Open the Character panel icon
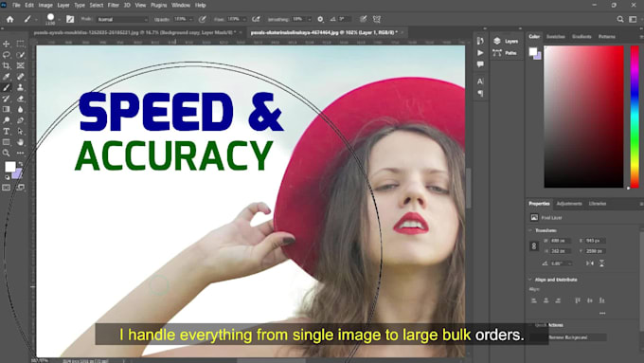Image resolution: width=644 pixels, height=363 pixels. click(480, 82)
